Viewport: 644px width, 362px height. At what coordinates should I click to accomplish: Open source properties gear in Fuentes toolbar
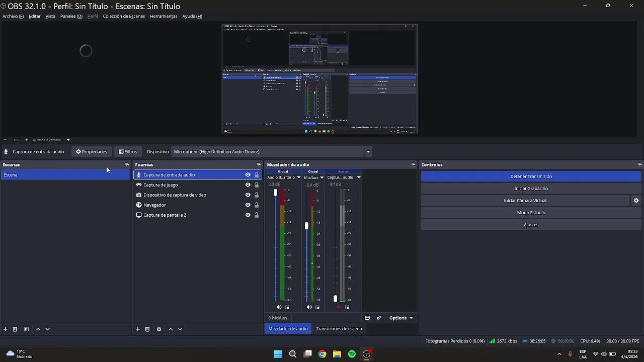[159, 329]
